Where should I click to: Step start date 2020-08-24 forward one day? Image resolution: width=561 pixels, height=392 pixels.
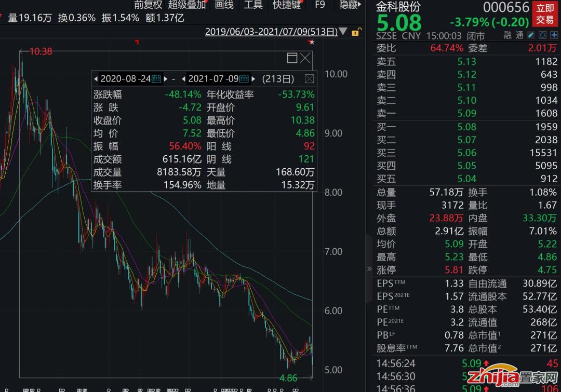tap(166, 79)
